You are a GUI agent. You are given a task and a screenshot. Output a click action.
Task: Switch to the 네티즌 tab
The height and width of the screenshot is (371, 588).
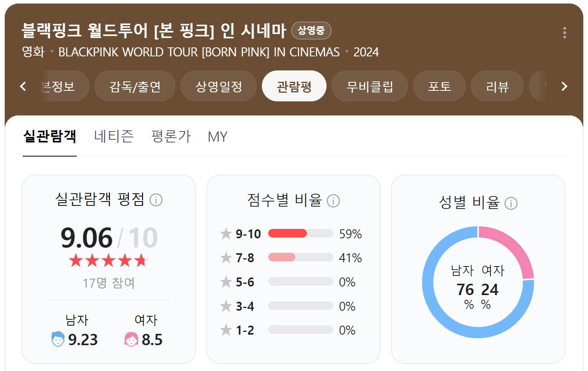coord(114,137)
